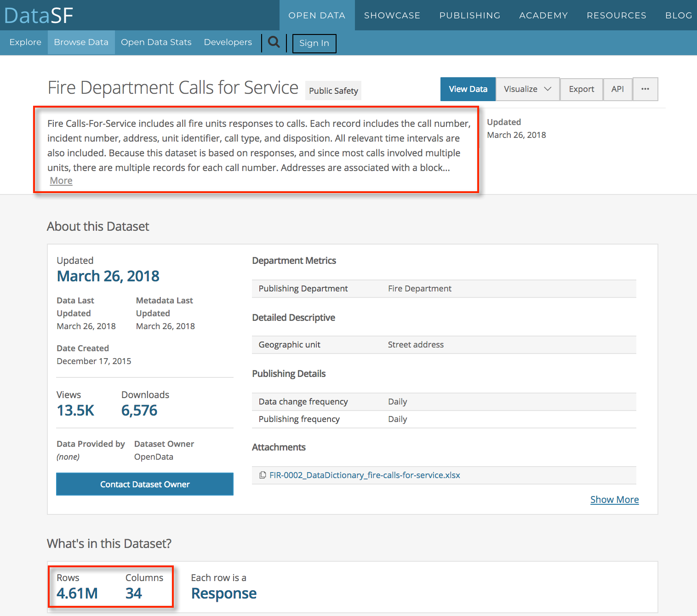Click the About this Dataset heading
Screen dimensions: 697x616
point(98,226)
